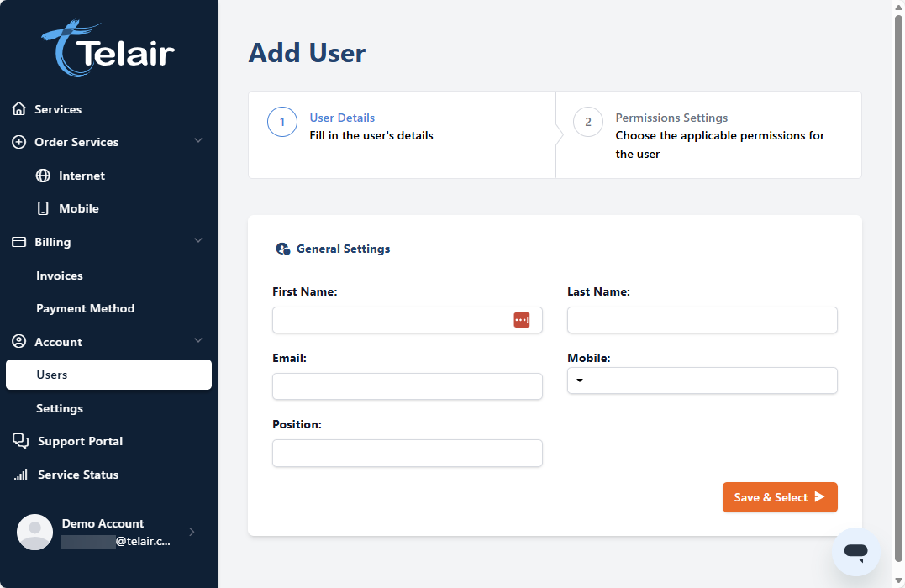Viewport: 905px width, 588px height.
Task: Click the step 2 circle indicator
Action: pyautogui.click(x=588, y=122)
